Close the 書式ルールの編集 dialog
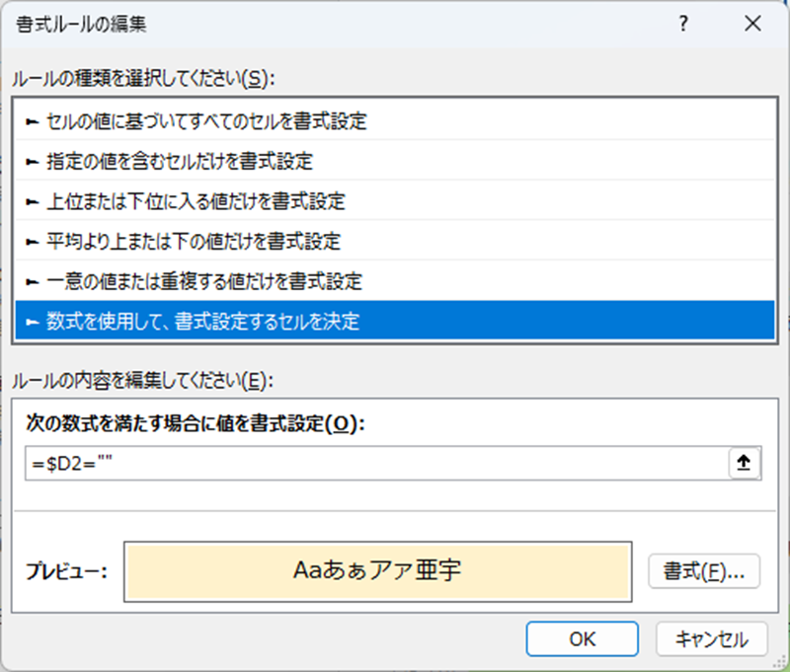 pyautogui.click(x=753, y=24)
